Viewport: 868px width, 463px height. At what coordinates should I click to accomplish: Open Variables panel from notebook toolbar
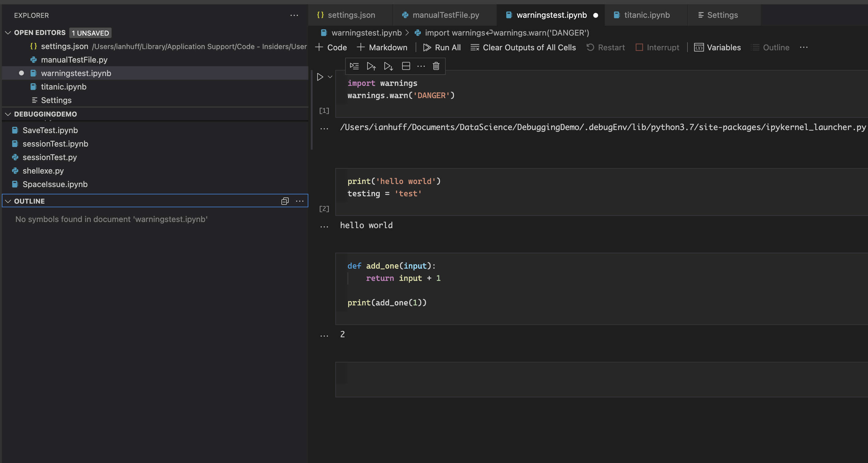point(718,48)
